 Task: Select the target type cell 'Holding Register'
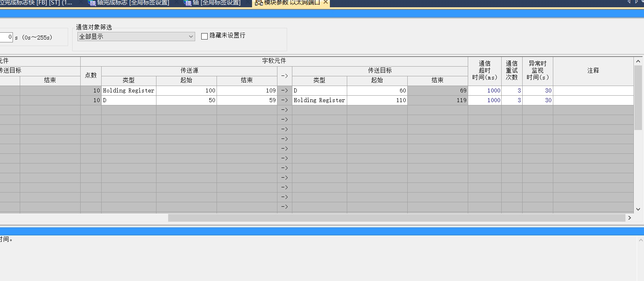coord(319,100)
